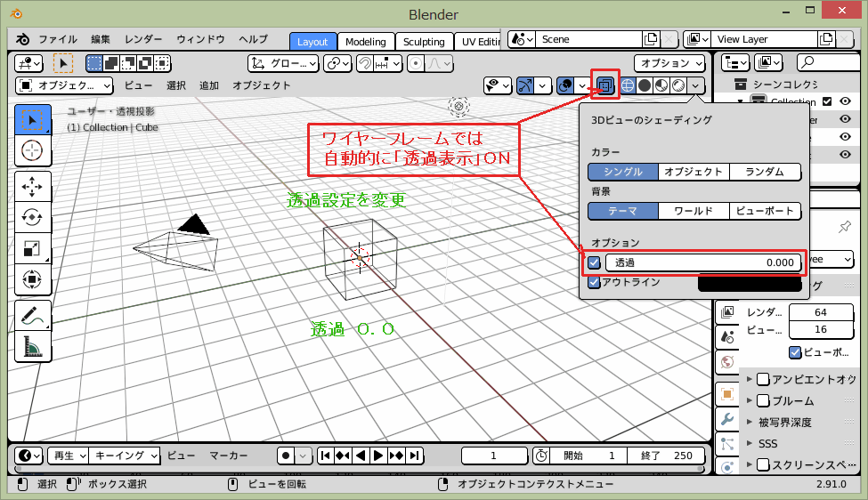Toggle viewport overlays button
This screenshot has height=500, width=868.
(x=565, y=85)
